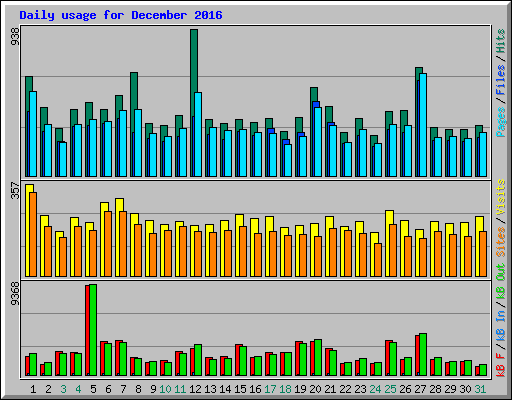This screenshot has width=512, height=400.
Task: Select the 'kB F' legend label
Action: point(500,365)
